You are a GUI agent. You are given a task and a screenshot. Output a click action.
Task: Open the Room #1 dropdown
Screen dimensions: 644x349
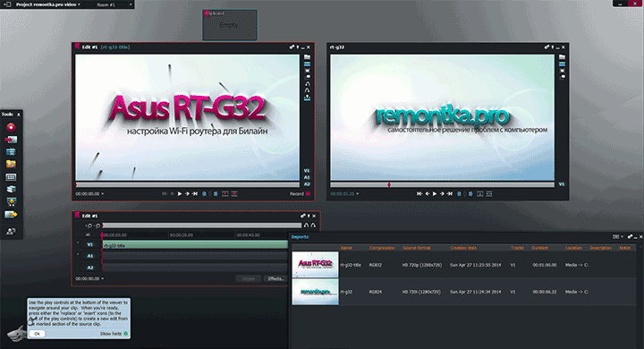pos(108,4)
